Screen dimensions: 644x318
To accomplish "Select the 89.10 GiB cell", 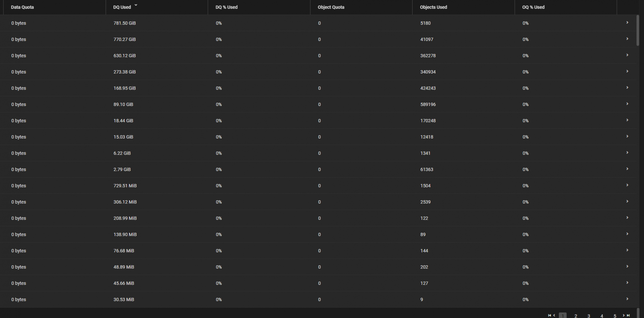I will coord(123,104).
